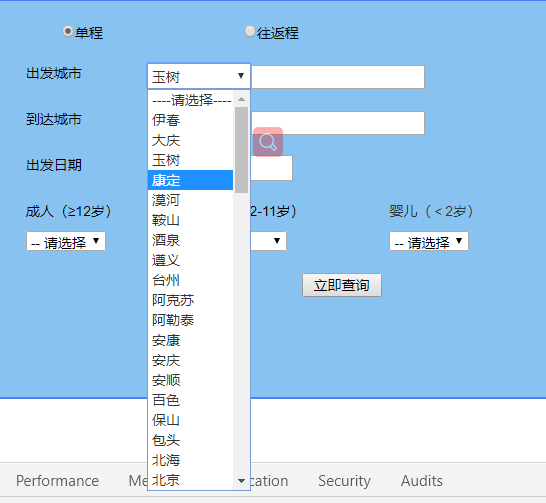Collapse the 出发城市 dropdown showing 玉树

199,76
